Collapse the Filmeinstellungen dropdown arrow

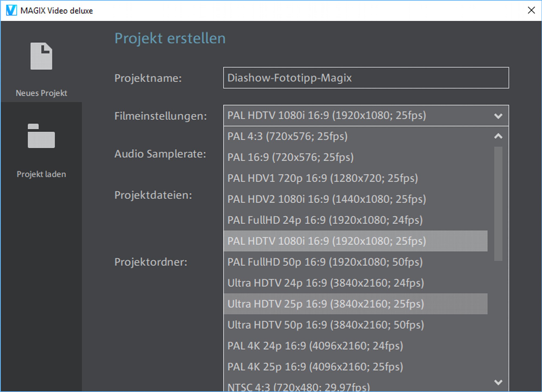(x=498, y=116)
